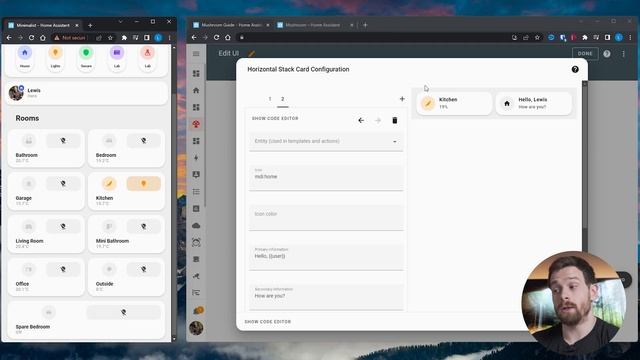
Task: Toggle the Bathroom light button
Action: (63, 141)
